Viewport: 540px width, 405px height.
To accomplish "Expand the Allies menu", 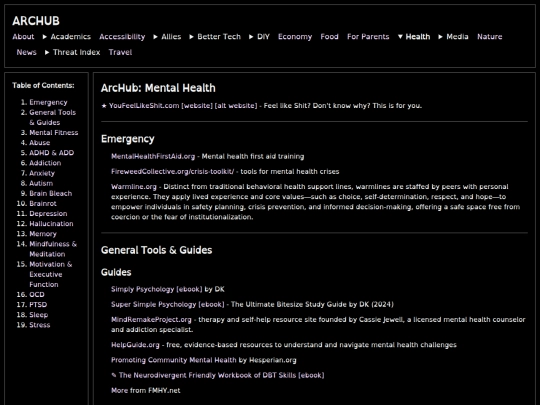I will click(167, 37).
